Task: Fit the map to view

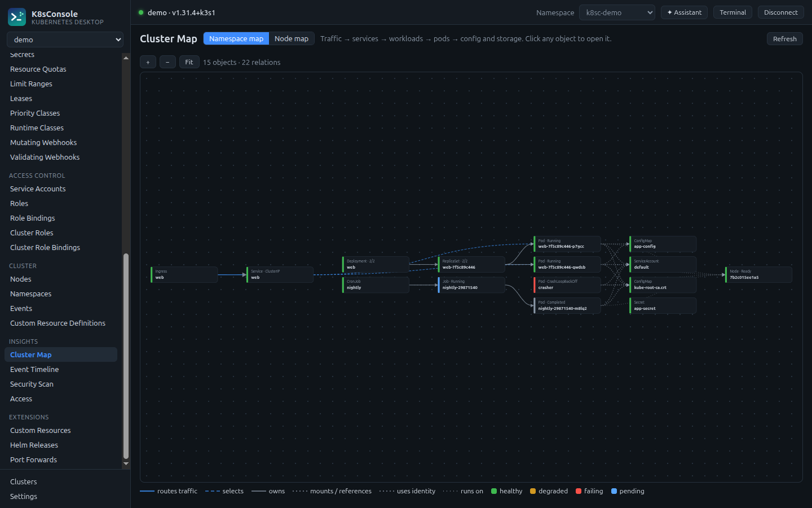Action: point(189,62)
